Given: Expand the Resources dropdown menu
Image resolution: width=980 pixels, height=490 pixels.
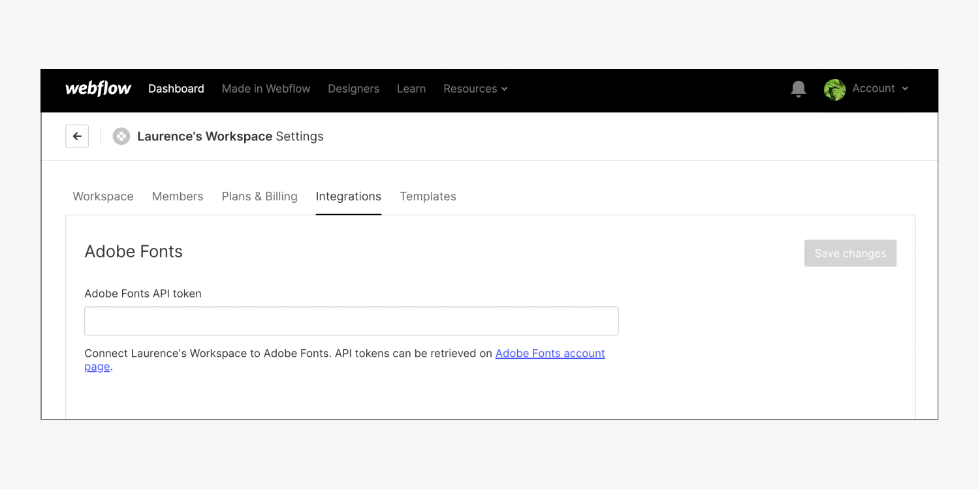Looking at the screenshot, I should coord(475,89).
